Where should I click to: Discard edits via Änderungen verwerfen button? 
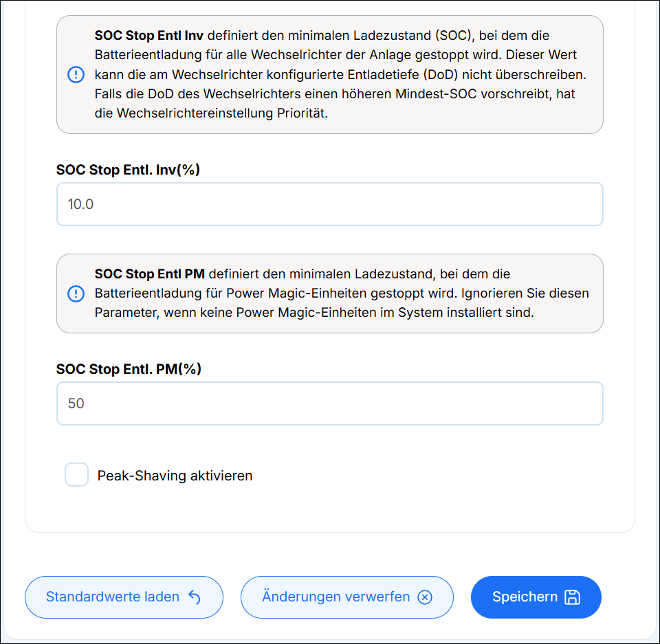pos(346,597)
